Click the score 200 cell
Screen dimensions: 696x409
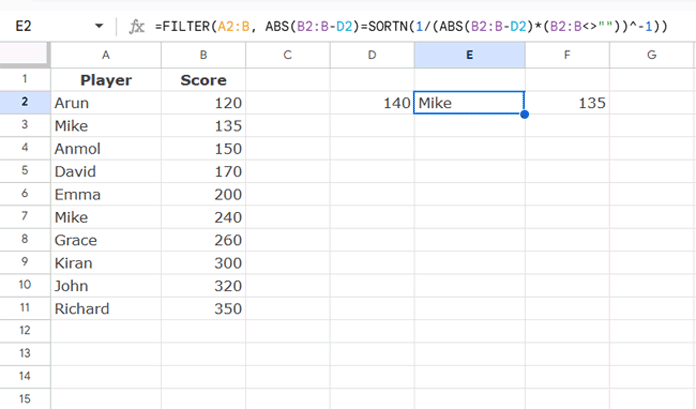203,195
